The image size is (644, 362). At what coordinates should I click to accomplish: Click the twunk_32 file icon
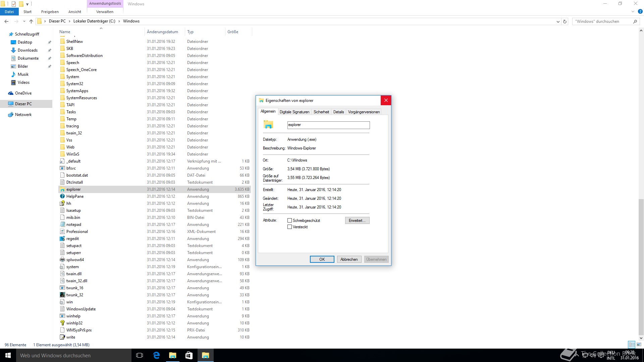pyautogui.click(x=62, y=295)
